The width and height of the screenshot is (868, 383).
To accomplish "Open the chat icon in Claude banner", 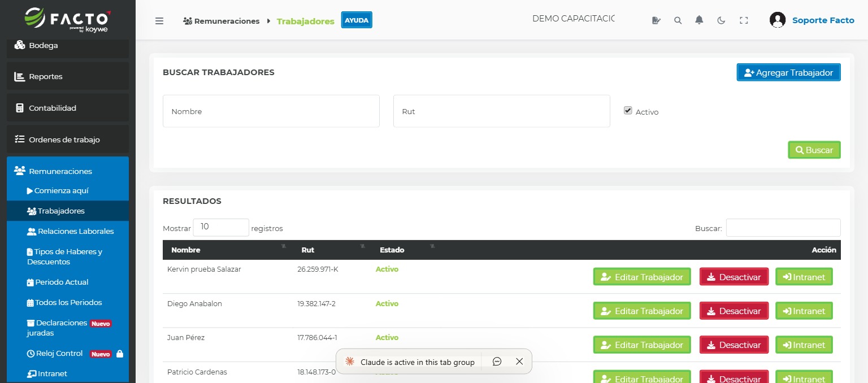I will [497, 362].
